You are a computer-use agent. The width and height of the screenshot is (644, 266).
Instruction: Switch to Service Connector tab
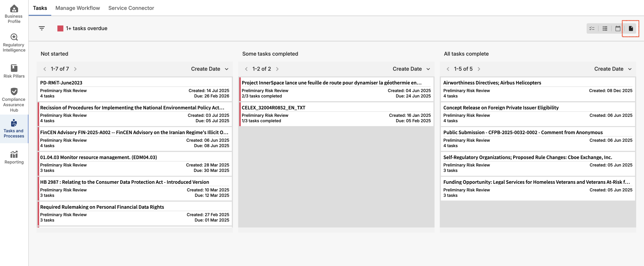click(131, 8)
